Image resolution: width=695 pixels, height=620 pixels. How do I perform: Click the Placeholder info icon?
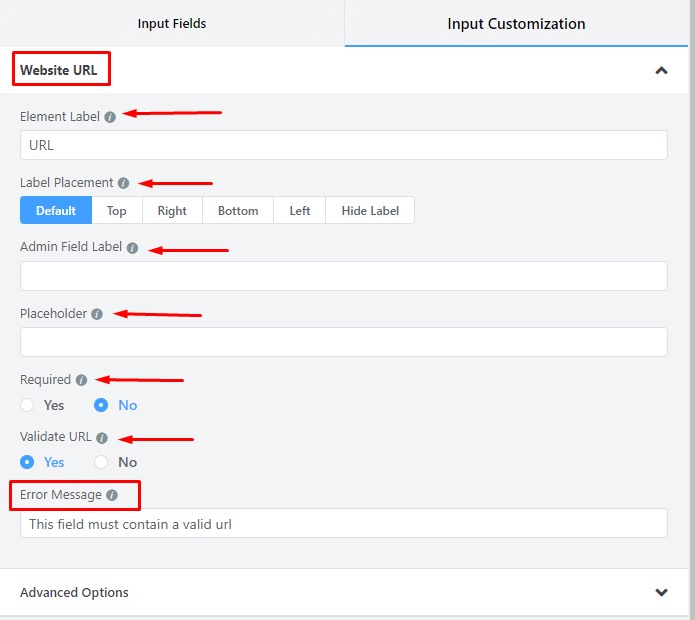tap(97, 314)
